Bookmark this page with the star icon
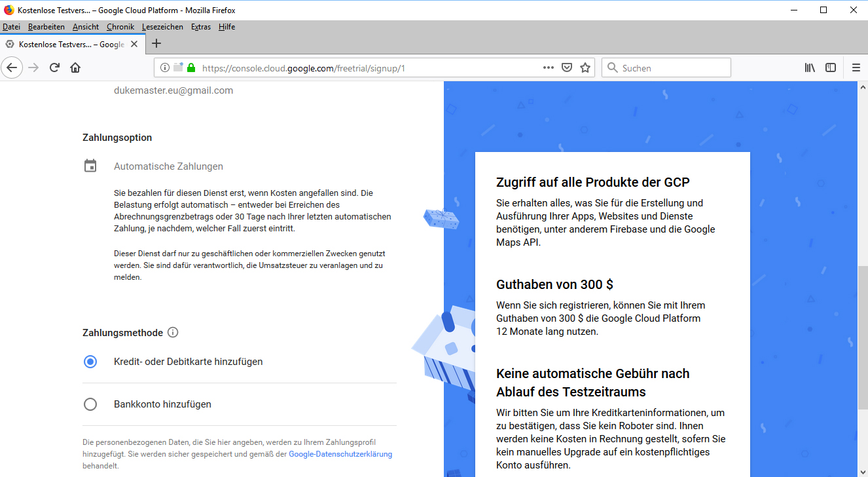Screen dimensions: 868x477 point(585,67)
